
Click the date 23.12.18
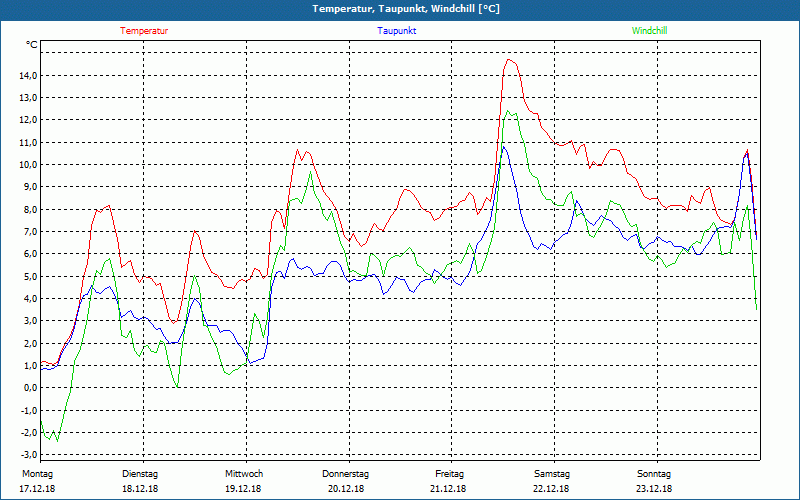pyautogui.click(x=654, y=489)
